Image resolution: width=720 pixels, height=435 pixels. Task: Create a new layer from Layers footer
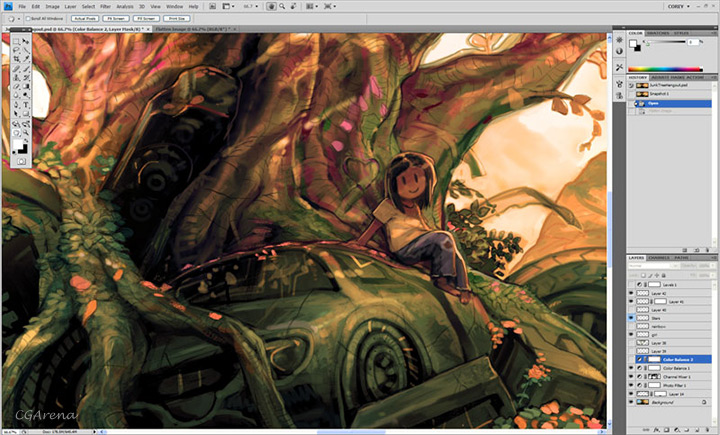[x=697, y=430]
